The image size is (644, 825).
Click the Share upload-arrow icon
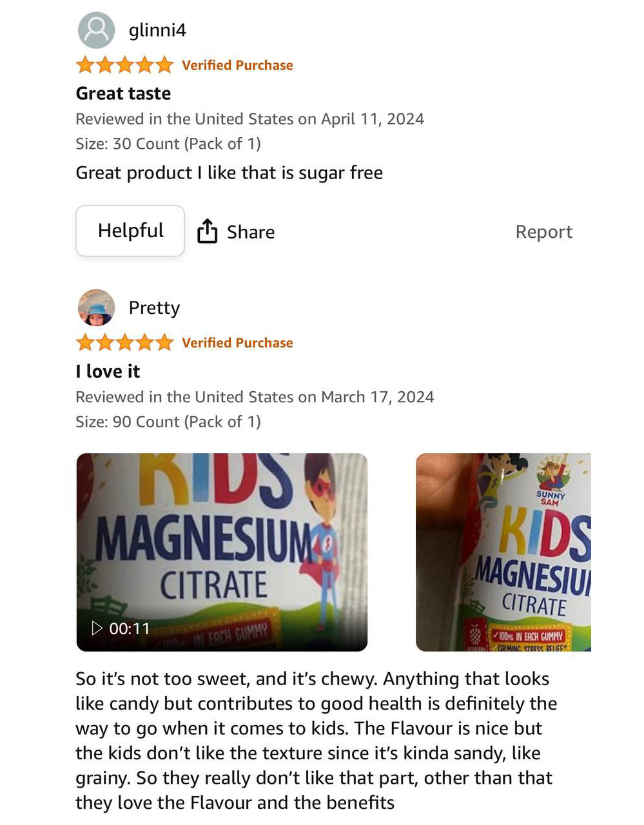click(207, 231)
